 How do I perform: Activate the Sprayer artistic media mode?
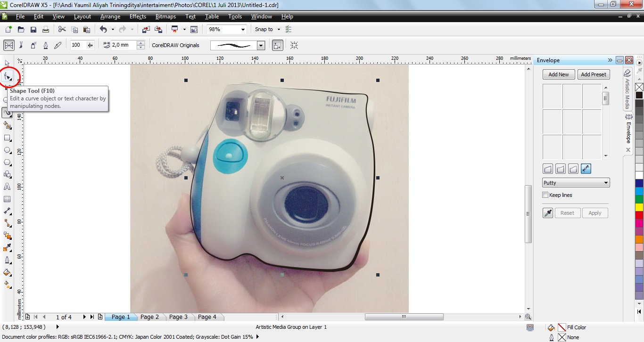pyautogui.click(x=33, y=45)
